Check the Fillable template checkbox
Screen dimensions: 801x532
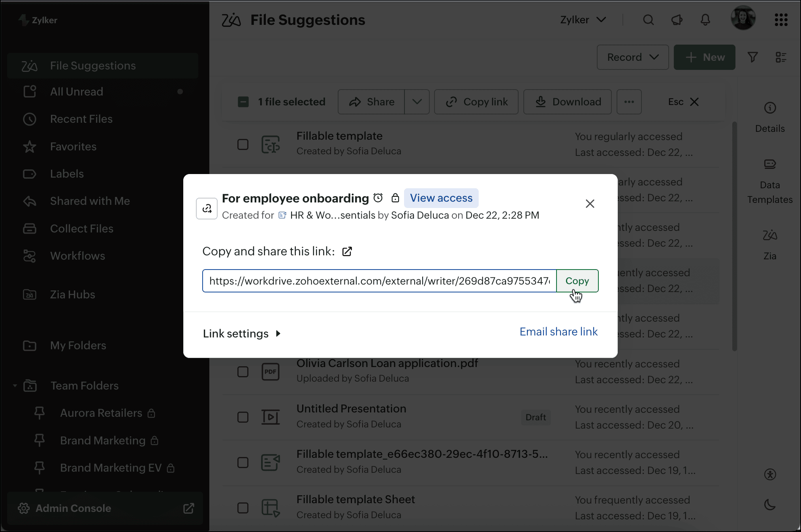pyautogui.click(x=243, y=144)
